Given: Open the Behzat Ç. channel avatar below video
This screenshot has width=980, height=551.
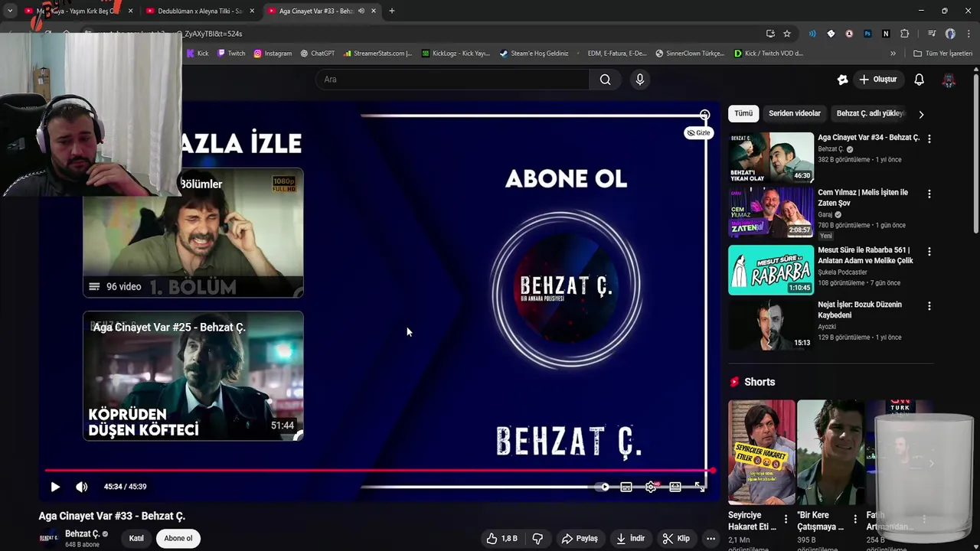Looking at the screenshot, I should pyautogui.click(x=49, y=538).
